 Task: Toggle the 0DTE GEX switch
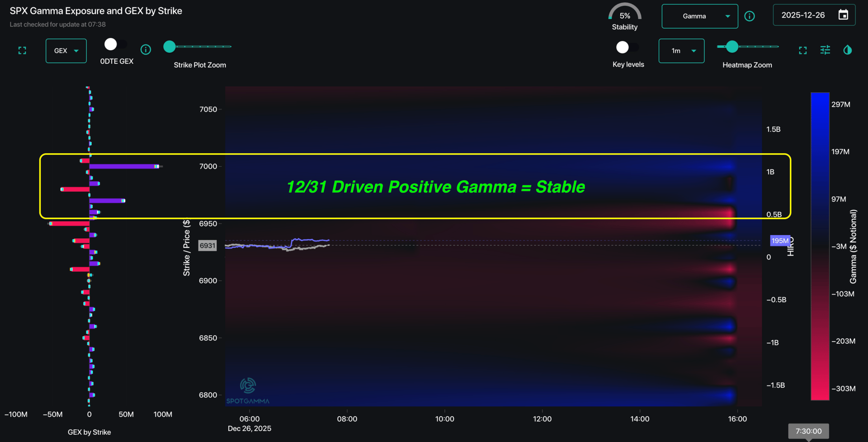click(116, 45)
